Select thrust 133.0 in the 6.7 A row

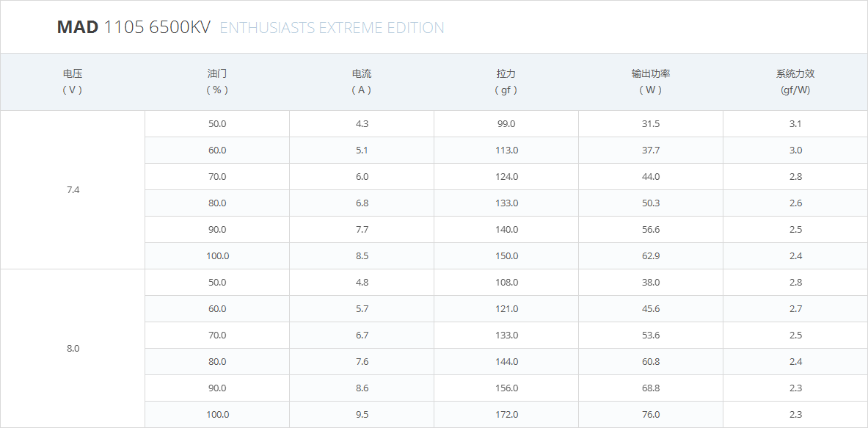(x=506, y=335)
